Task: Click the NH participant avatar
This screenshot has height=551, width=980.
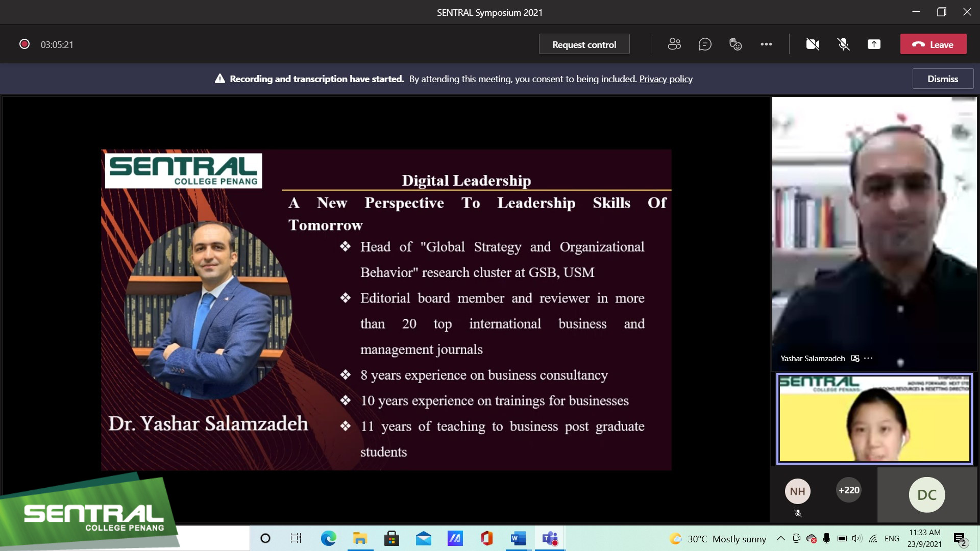Action: point(797,491)
